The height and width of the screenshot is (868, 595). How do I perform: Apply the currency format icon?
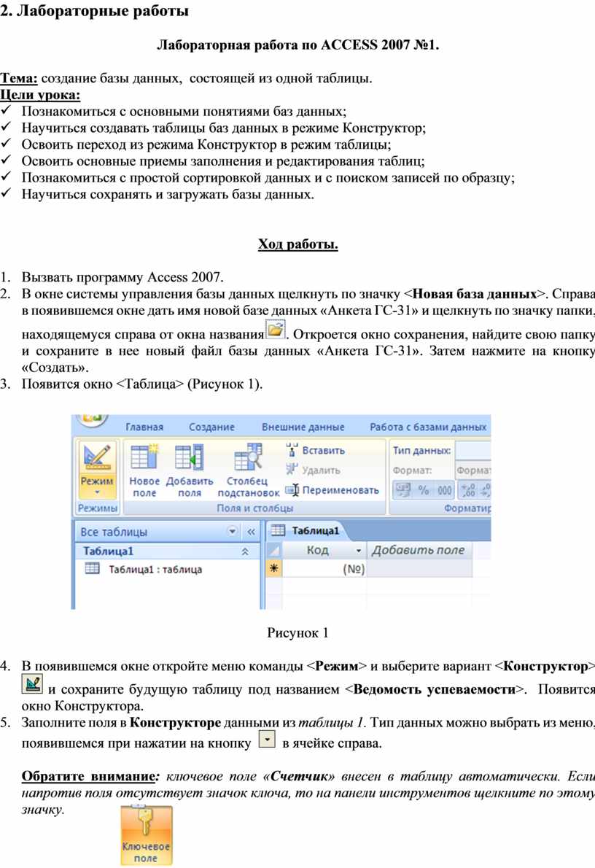point(402,490)
